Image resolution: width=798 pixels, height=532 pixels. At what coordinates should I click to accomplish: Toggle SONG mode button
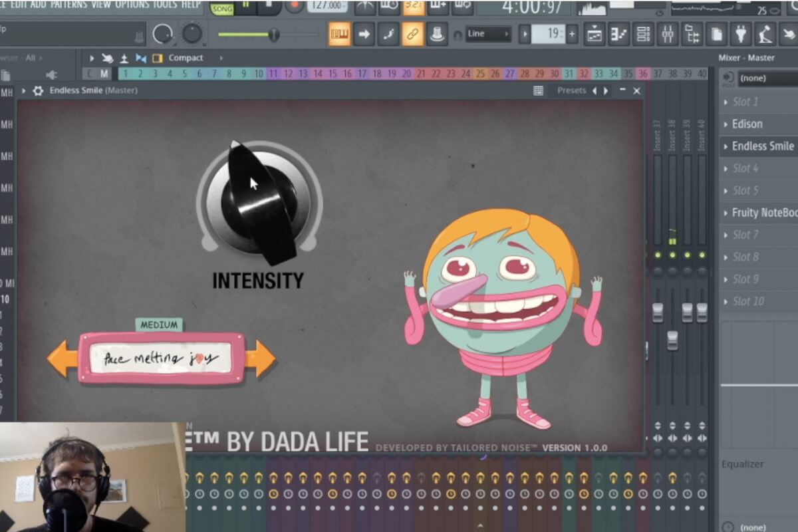pos(221,8)
